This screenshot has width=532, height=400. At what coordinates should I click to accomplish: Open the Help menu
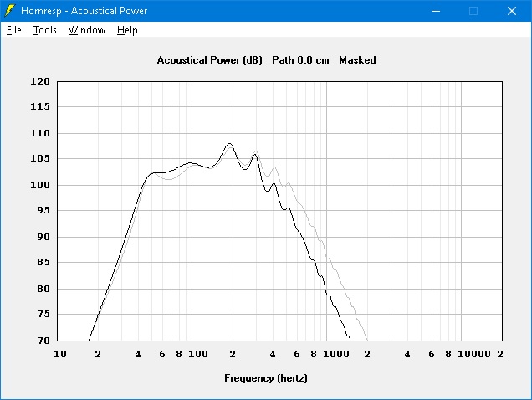pyautogui.click(x=127, y=30)
